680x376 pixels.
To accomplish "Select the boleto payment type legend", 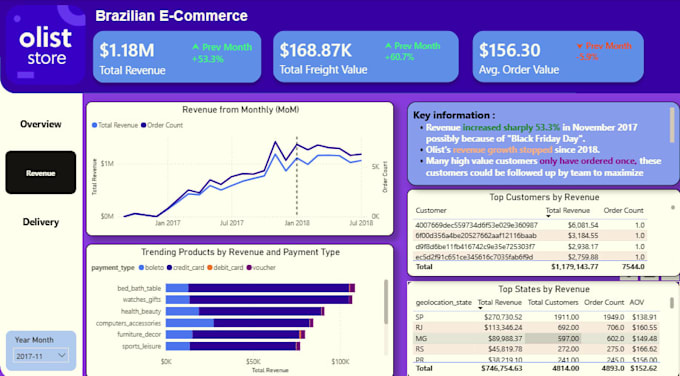I will coord(151,268).
